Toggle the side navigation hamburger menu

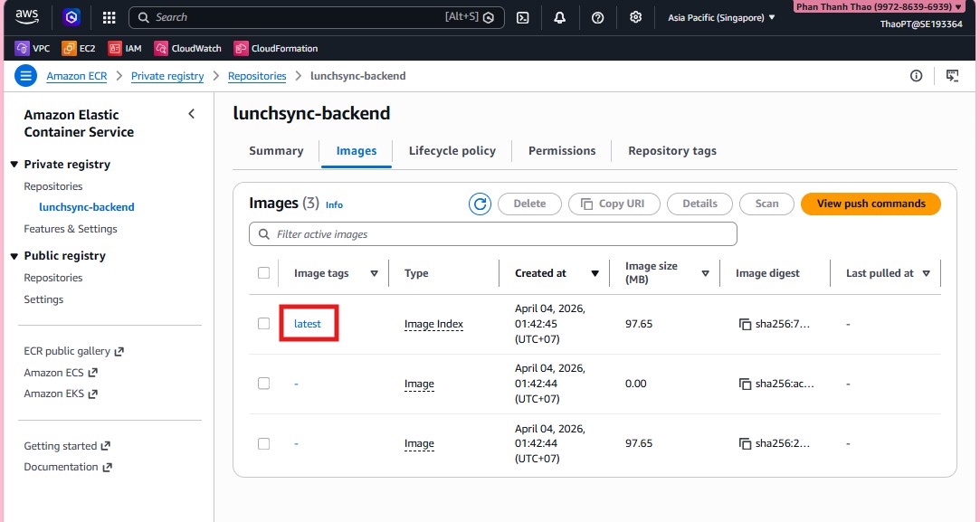(25, 76)
